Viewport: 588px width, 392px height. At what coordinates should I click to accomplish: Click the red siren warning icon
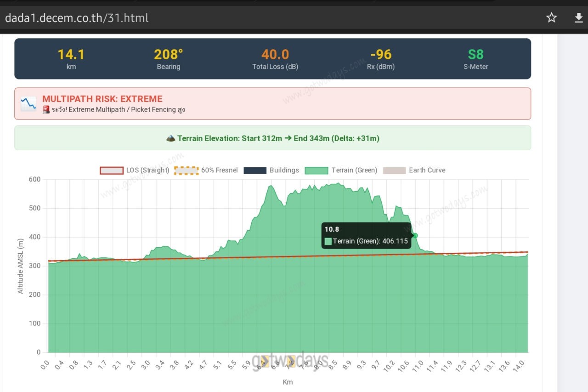46,110
